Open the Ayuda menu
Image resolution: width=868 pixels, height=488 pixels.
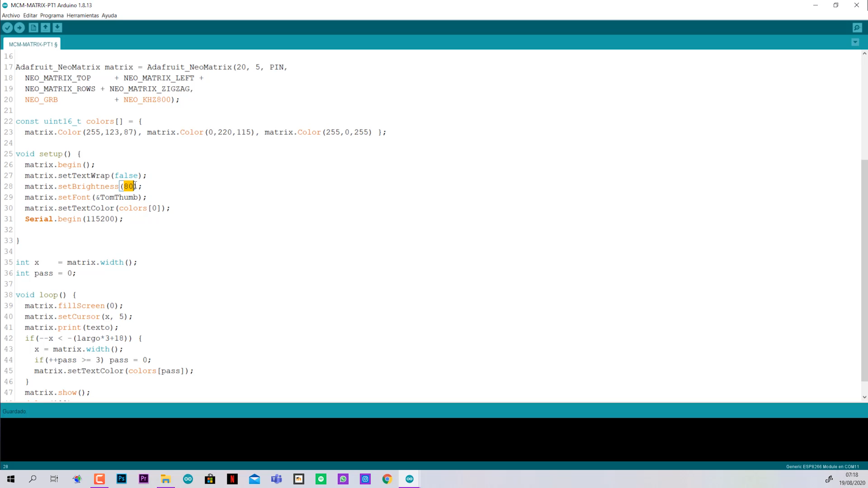click(109, 15)
